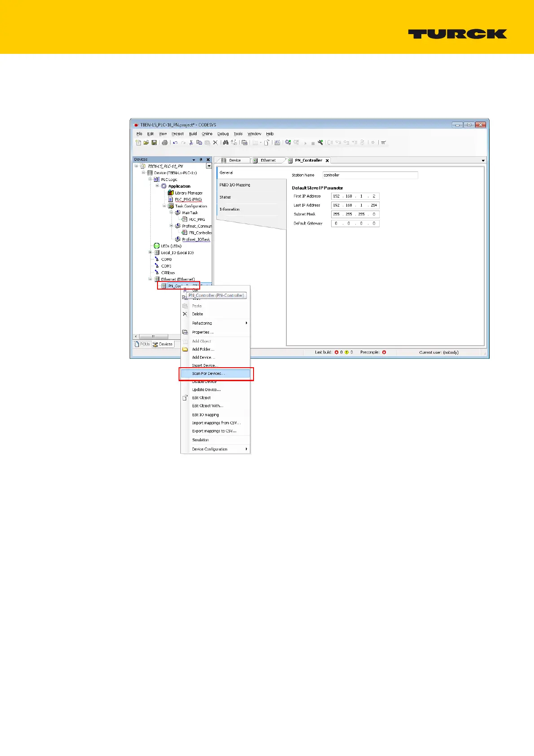
Task: Open the Project menu
Action: click(x=178, y=134)
